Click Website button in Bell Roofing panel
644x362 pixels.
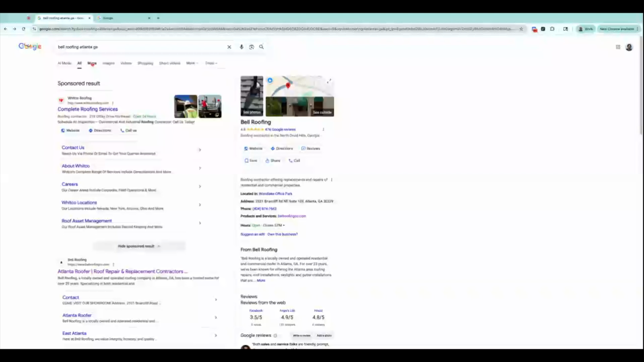(x=253, y=148)
